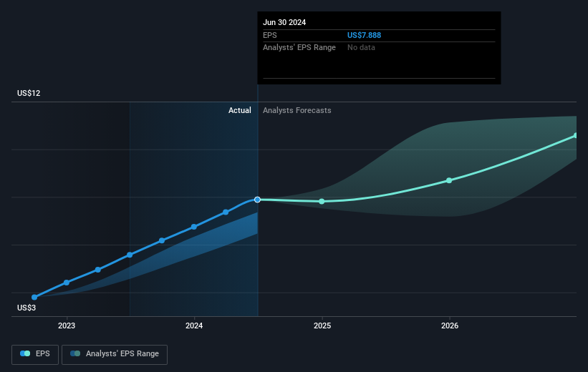Click the Jun 30 2024 highlighted EPS point

[x=257, y=200]
